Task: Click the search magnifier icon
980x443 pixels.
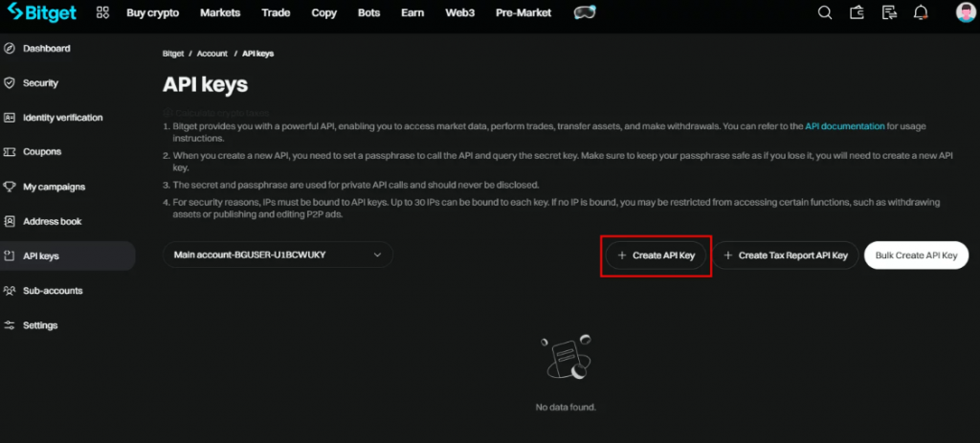Action: coord(825,13)
